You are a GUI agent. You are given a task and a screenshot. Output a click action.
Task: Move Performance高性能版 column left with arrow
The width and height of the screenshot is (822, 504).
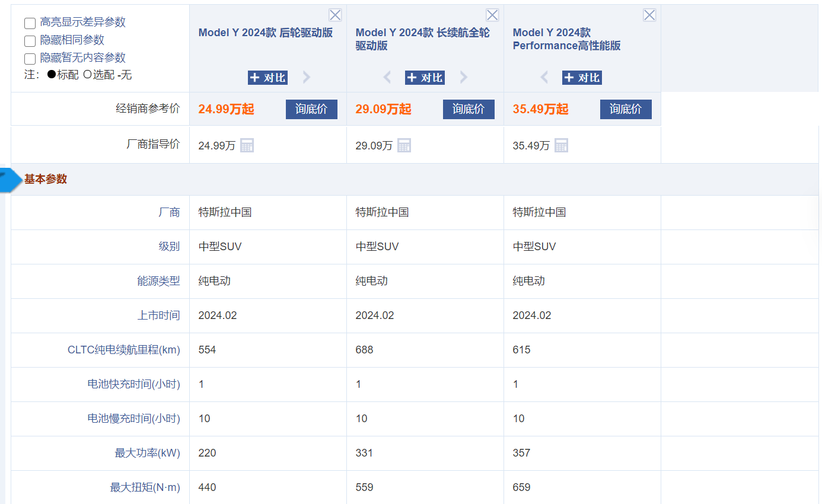544,77
